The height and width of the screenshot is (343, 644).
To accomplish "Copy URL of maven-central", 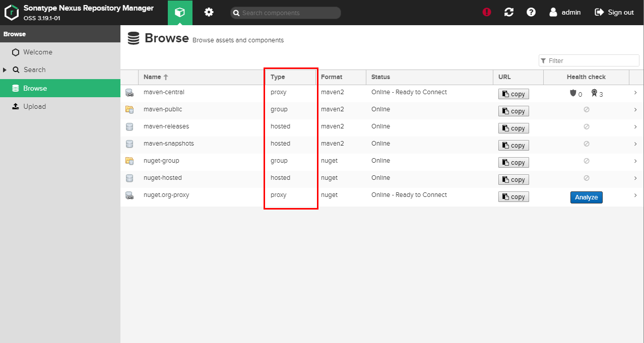I will point(513,94).
